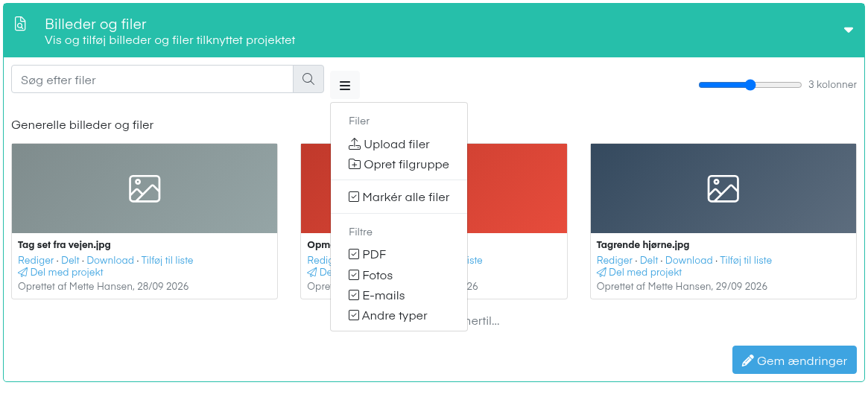Click Rediger link for Tag set fra vejen.jpg
Viewport: 868px width, 397px height.
[x=36, y=260]
